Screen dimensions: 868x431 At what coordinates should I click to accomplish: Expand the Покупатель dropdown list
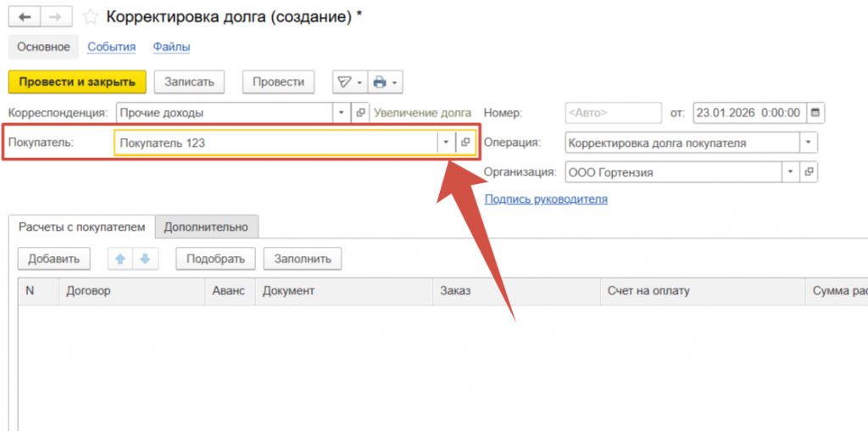[446, 143]
